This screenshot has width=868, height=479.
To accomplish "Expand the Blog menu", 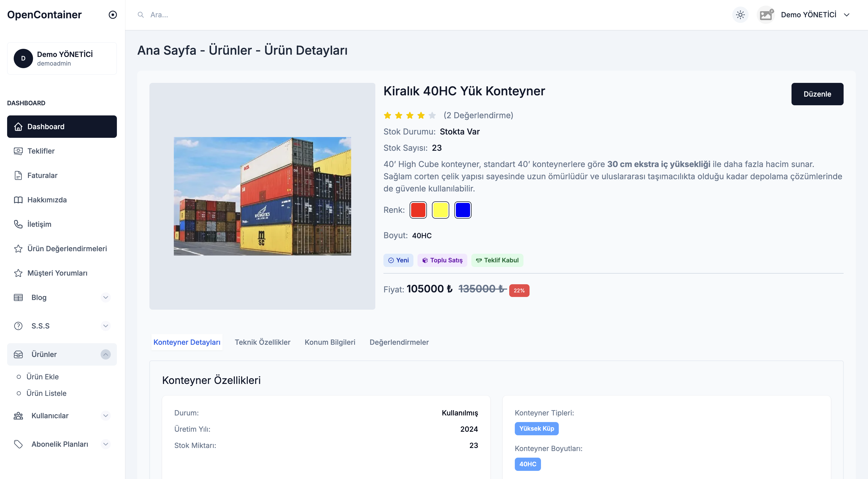I will (x=105, y=298).
